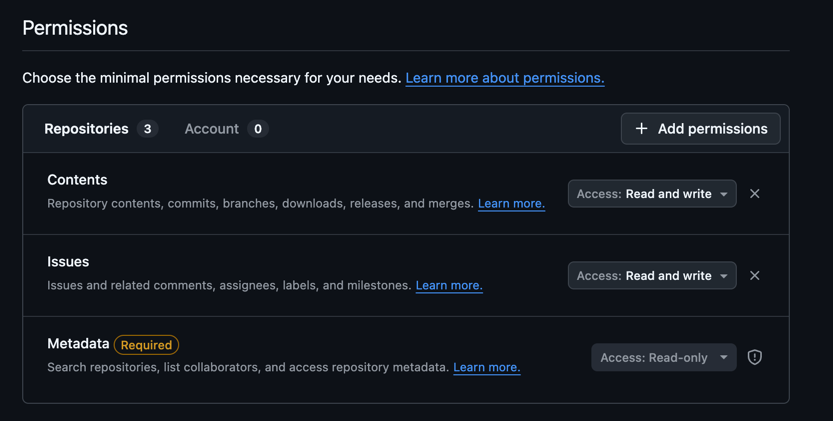Click the caret arrow in Contents access selector
The width and height of the screenshot is (833, 421).
coord(724,194)
